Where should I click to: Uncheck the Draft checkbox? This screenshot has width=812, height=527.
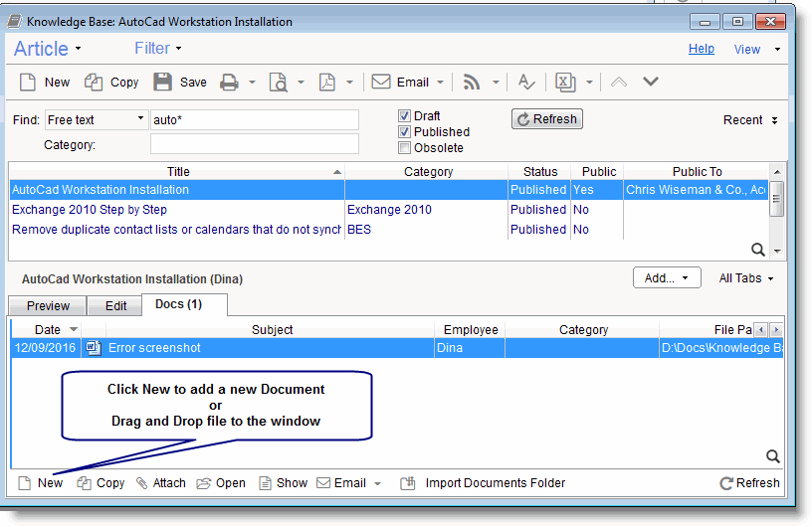404,116
